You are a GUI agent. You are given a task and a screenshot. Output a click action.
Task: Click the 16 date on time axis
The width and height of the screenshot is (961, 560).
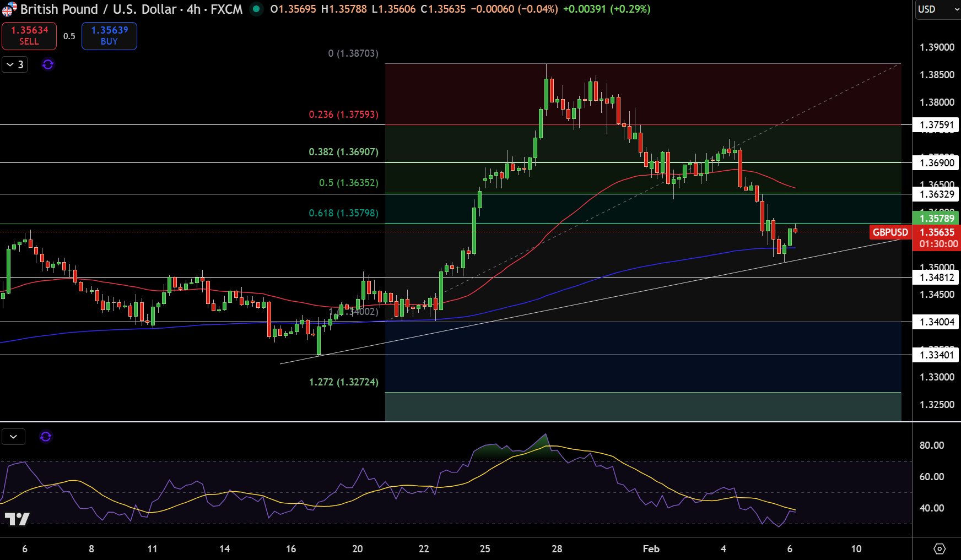pos(291,549)
